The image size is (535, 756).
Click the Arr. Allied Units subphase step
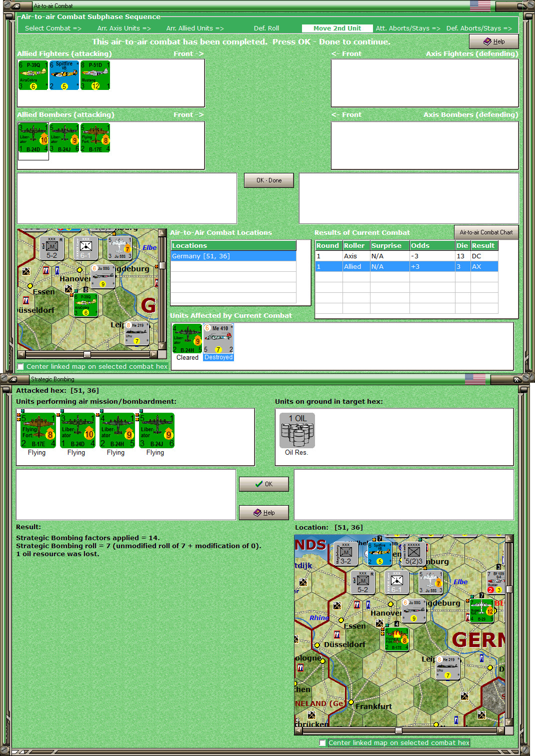[195, 28]
